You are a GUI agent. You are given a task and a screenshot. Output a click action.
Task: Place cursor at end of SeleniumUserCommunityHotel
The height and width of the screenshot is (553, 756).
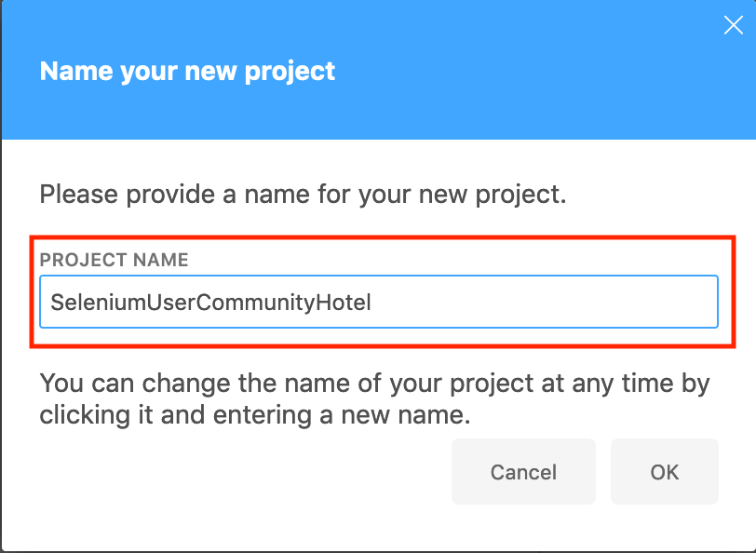coord(372,303)
